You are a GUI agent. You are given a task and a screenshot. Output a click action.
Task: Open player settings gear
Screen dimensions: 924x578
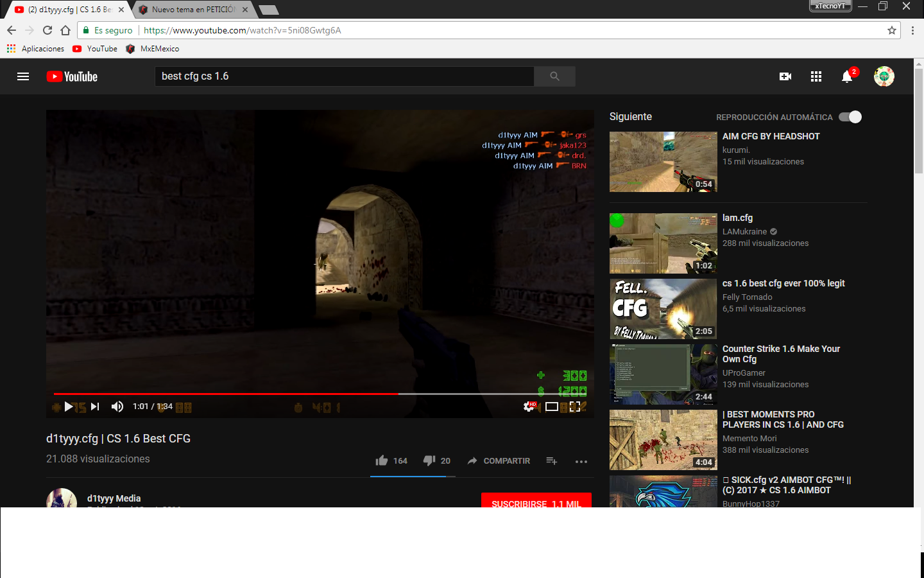pos(529,407)
